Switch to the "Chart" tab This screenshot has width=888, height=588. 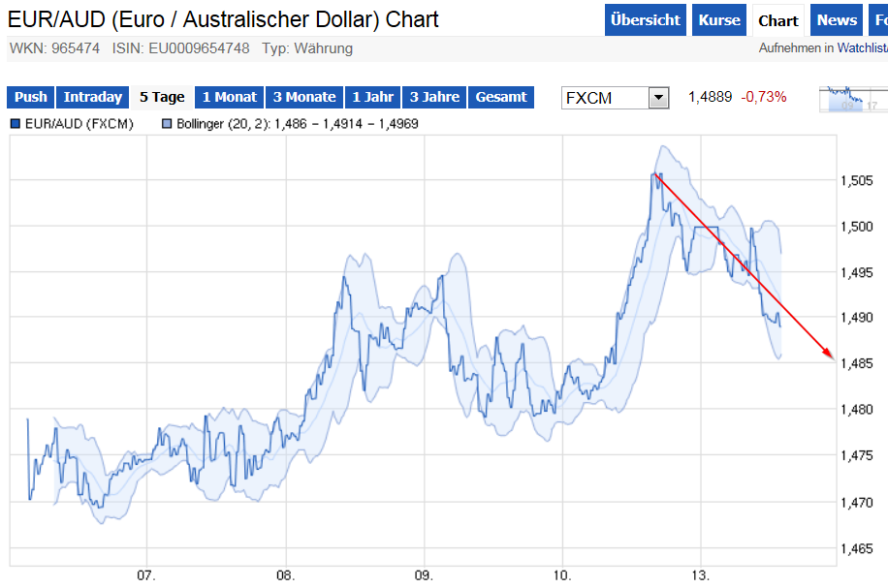click(778, 19)
